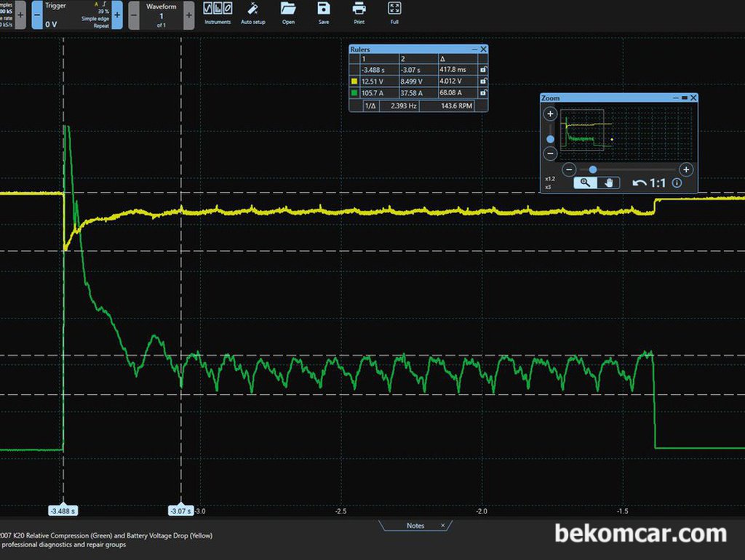The width and height of the screenshot is (745, 560).
Task: Go to next waveform with plus
Action: 189,15
